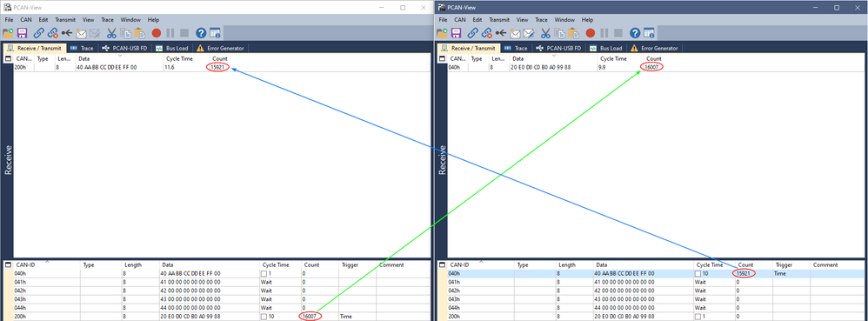This screenshot has height=321, width=868.
Task: Select received 040h message row in right window
Action: pos(656,67)
